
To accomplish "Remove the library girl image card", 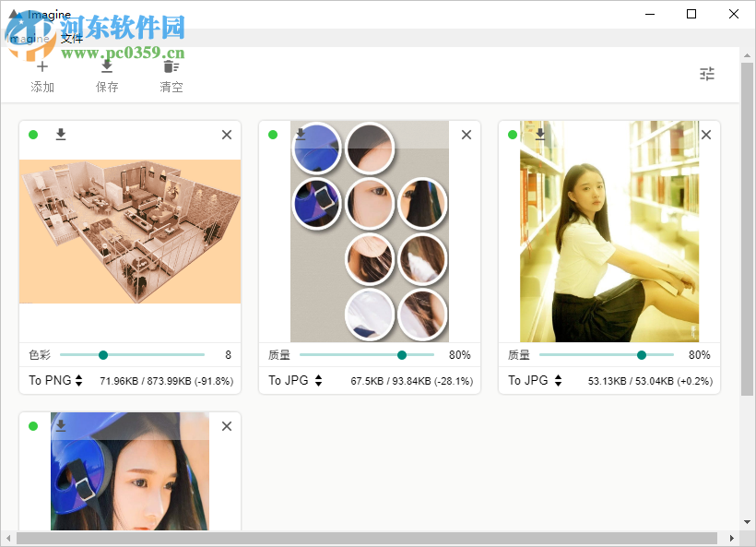I will (x=706, y=135).
